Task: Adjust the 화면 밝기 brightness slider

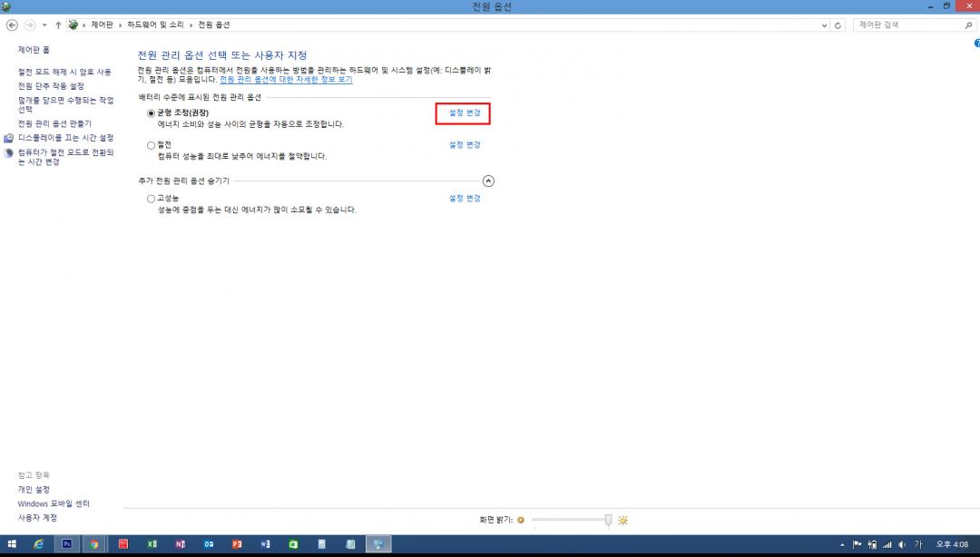Action: point(608,520)
